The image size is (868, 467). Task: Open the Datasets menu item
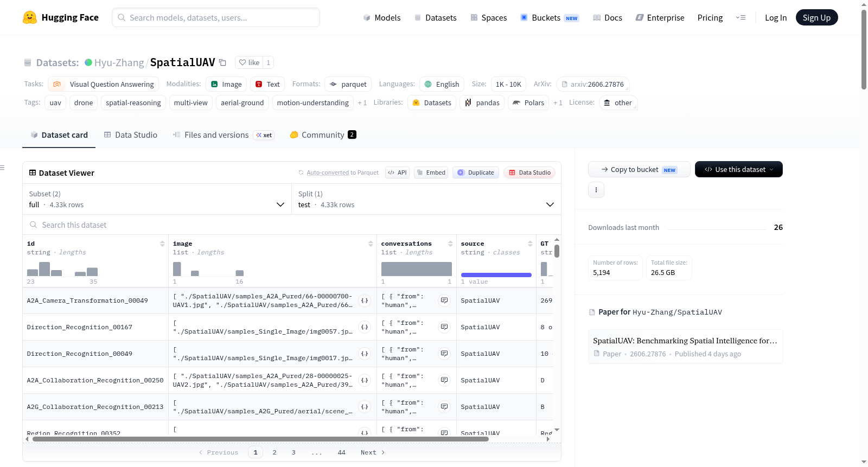436,17
